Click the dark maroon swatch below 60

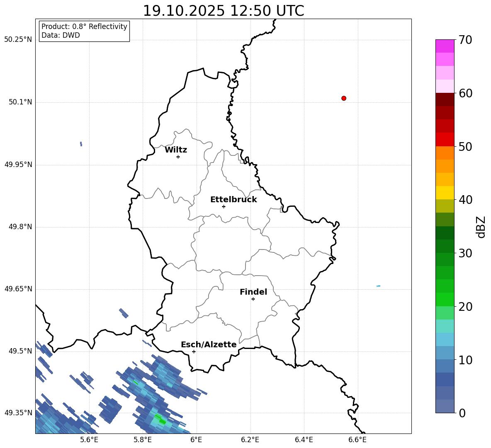445,99
